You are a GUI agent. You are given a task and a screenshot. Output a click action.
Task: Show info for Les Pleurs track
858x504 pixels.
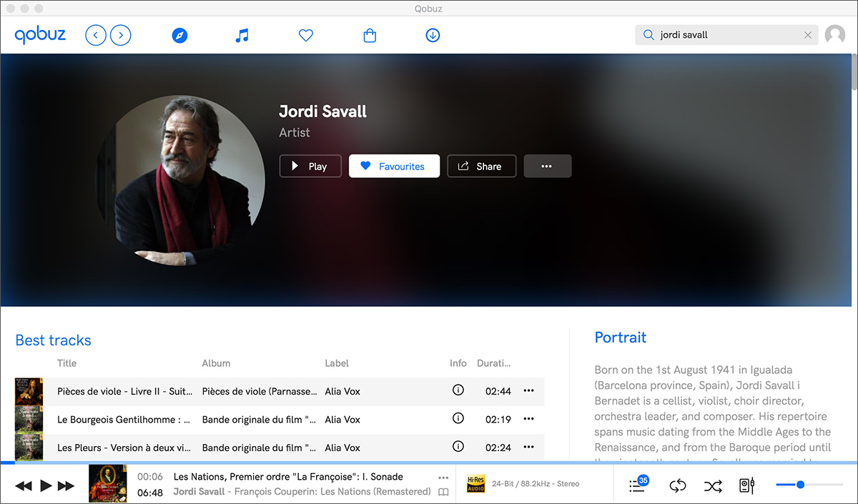(x=458, y=446)
